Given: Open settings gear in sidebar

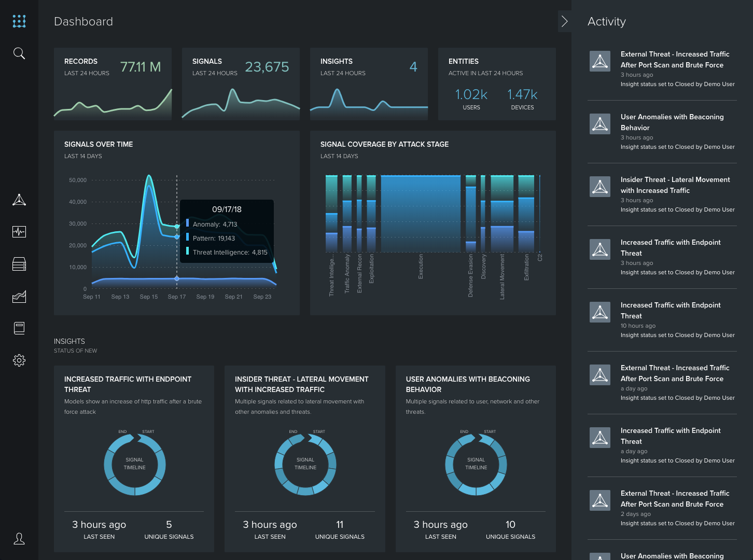Looking at the screenshot, I should (x=19, y=360).
